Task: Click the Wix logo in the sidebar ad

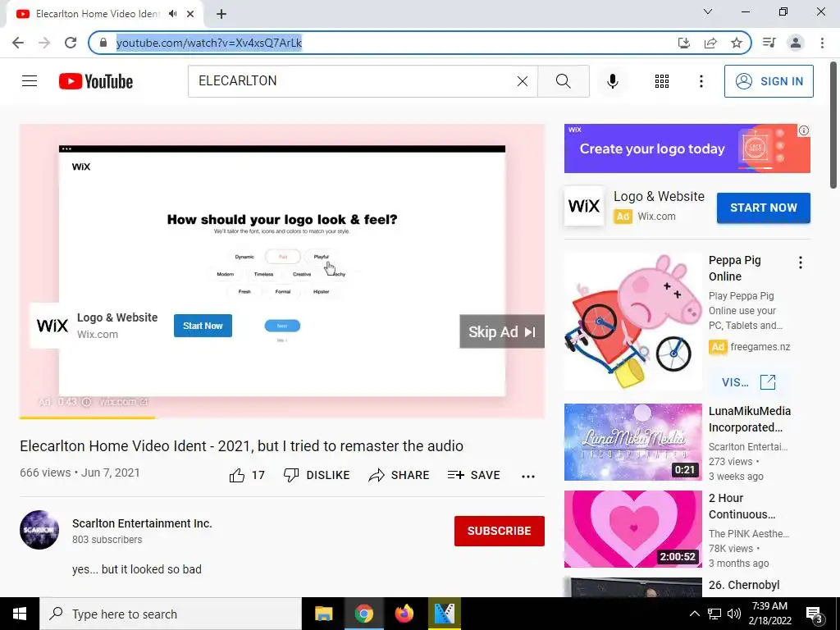Action: 584,206
